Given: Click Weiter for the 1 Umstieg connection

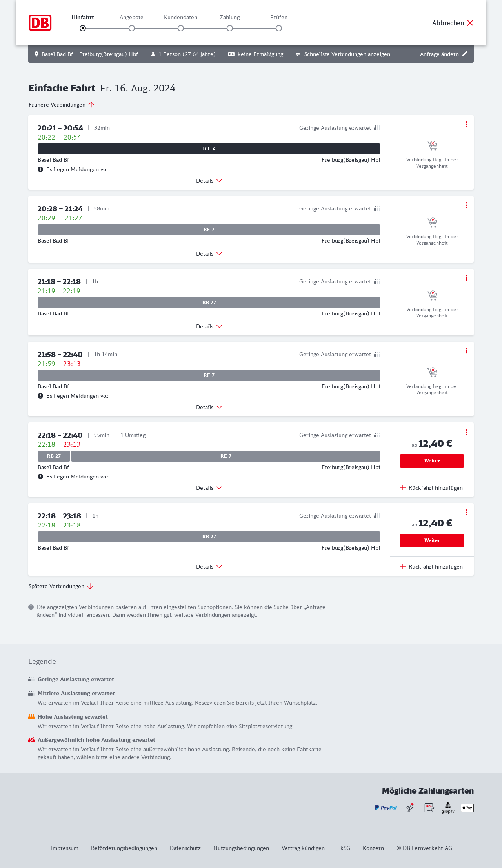Looking at the screenshot, I should point(432,461).
